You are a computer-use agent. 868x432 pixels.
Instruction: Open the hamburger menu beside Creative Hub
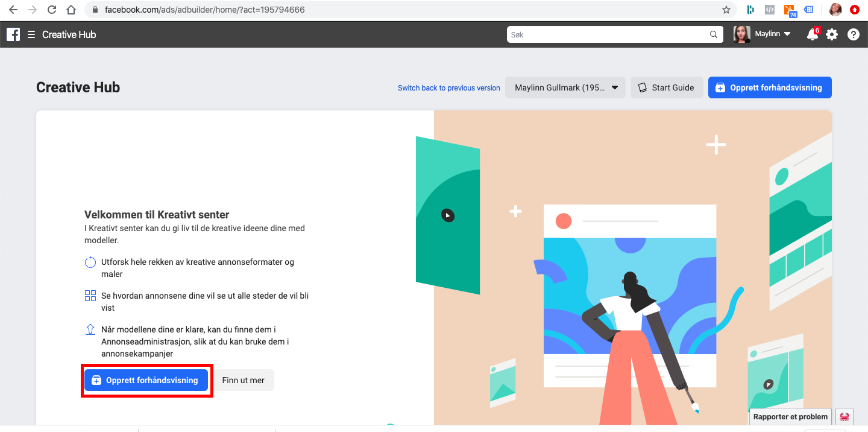pos(31,34)
